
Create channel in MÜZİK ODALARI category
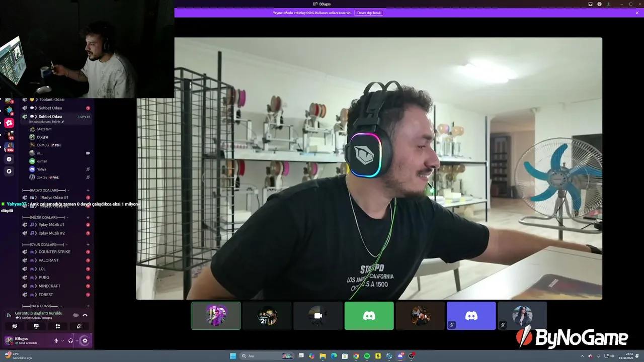pyautogui.click(x=88, y=218)
